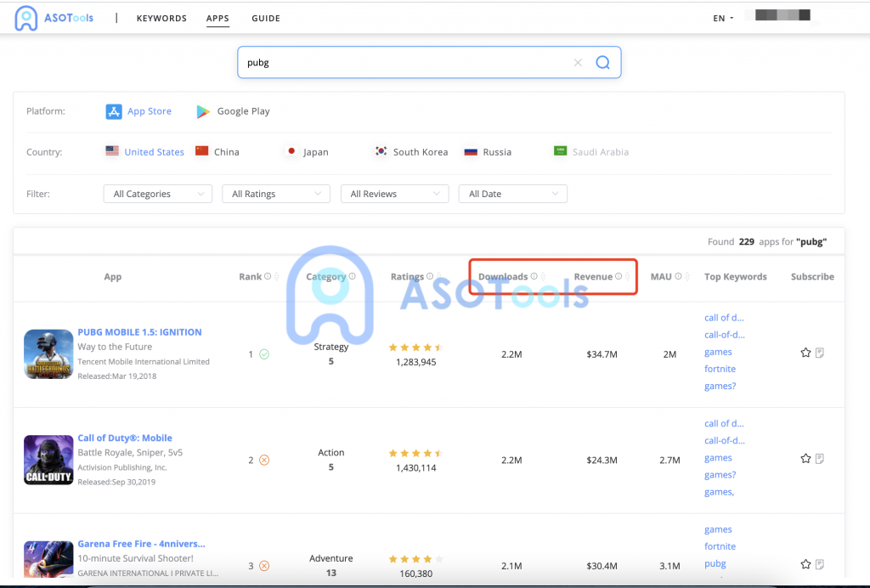Viewport: 870px width, 588px height.
Task: Click info icon next to Downloads header
Action: tap(534, 276)
